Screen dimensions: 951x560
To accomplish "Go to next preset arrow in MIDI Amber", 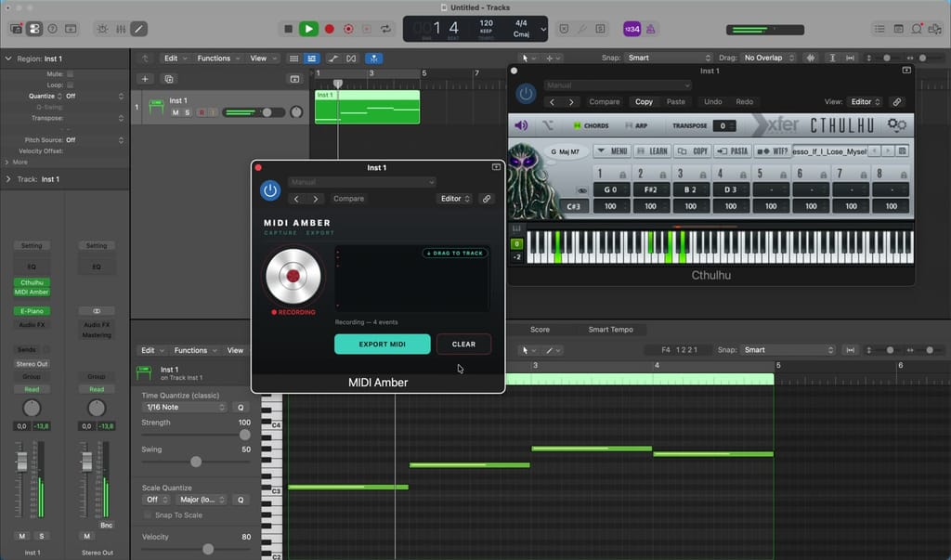I will click(316, 199).
